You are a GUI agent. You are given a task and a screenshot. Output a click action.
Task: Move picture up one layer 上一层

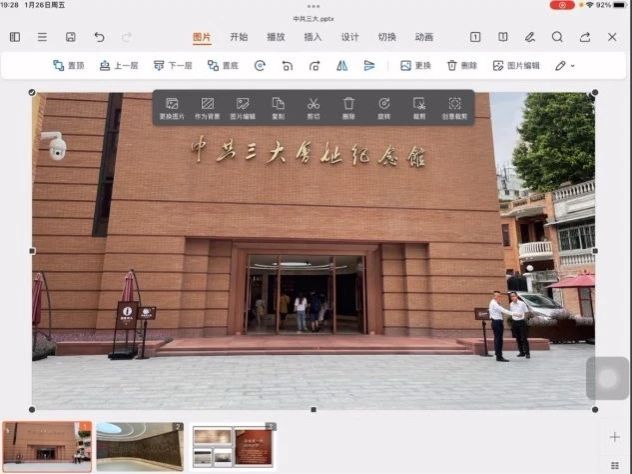[119, 65]
